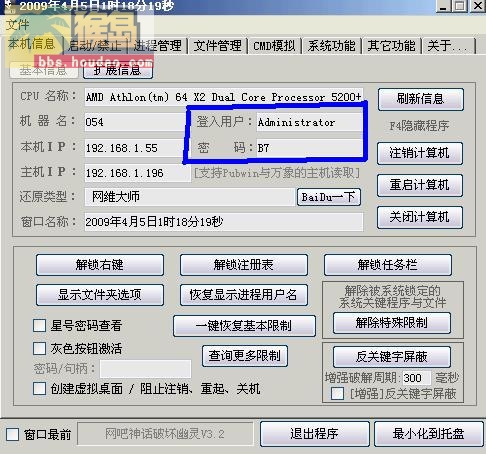Click the 最小化到托盘 button

(428, 434)
